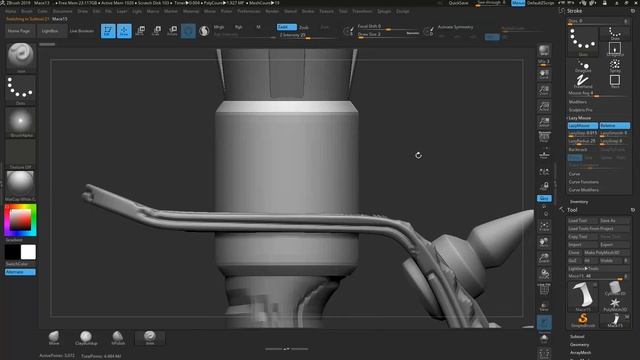
Task: Collapse the Lazy Mouse section
Action: point(580,118)
